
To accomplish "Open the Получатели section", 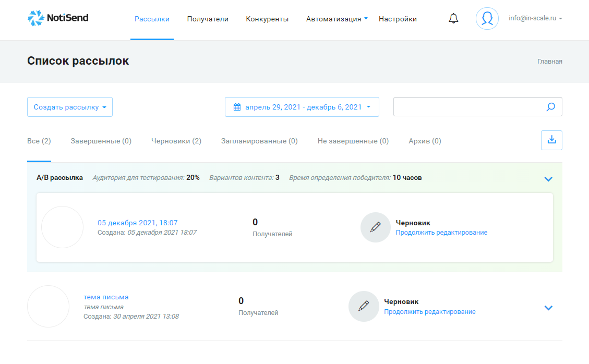I will coord(208,19).
